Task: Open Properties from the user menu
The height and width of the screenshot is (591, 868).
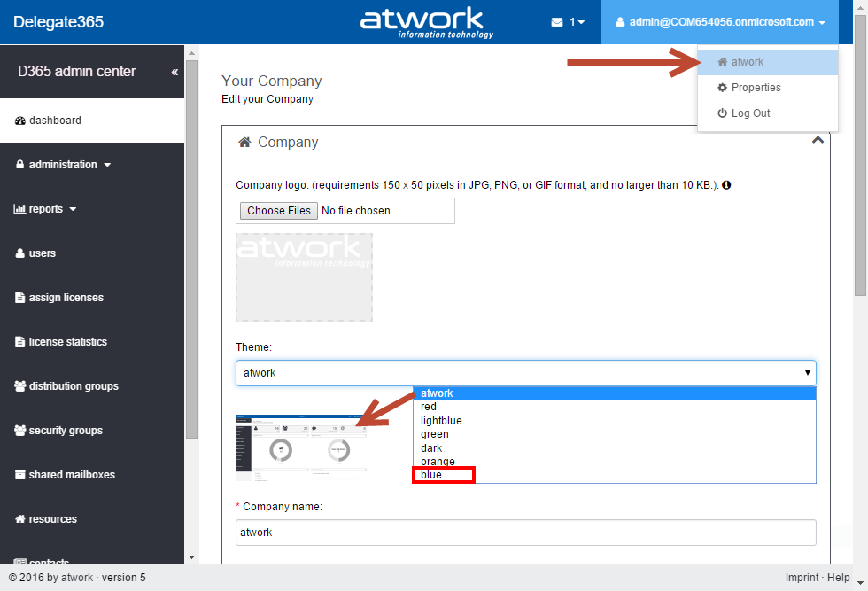Action: pyautogui.click(x=768, y=88)
